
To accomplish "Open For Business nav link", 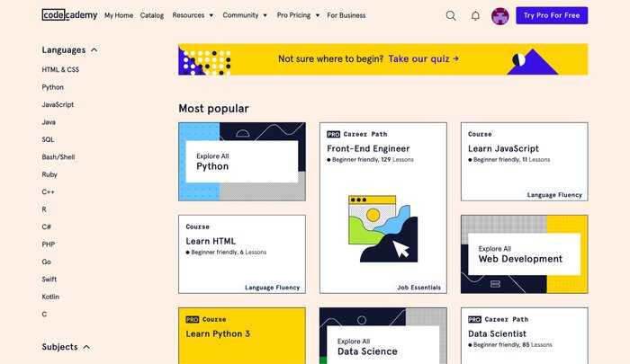I will coord(346,15).
